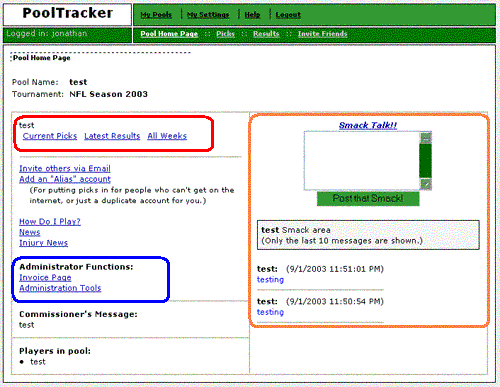Viewport: 500px width, 387px height.
Task: Click Add an "Alias" account link
Action: [x=65, y=179]
